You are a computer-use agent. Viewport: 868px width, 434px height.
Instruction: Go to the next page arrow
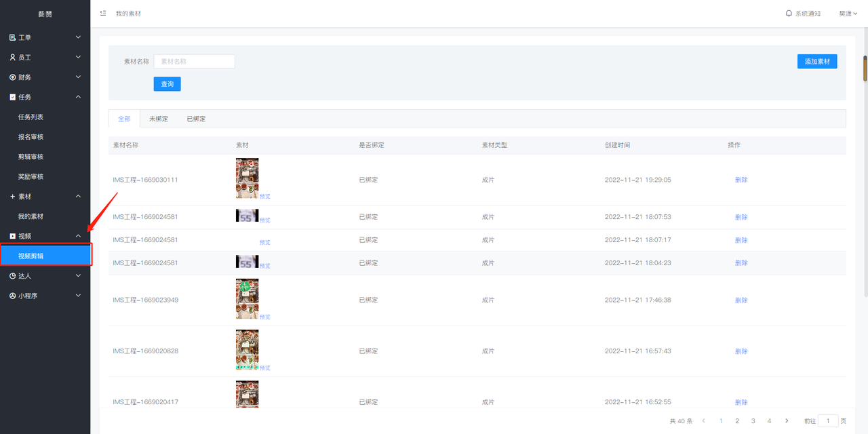point(787,421)
